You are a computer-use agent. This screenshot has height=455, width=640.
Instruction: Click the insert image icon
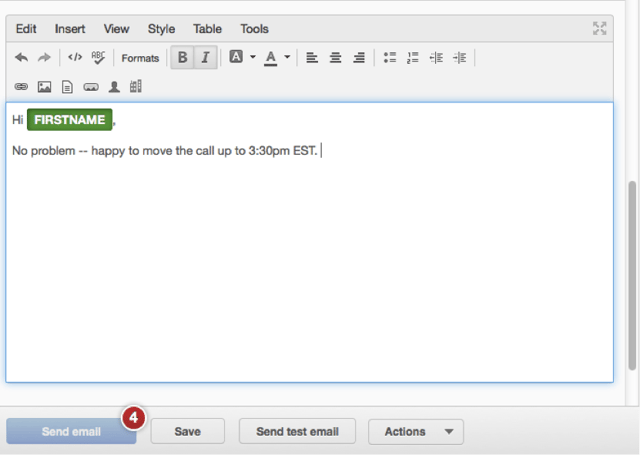coord(44,87)
